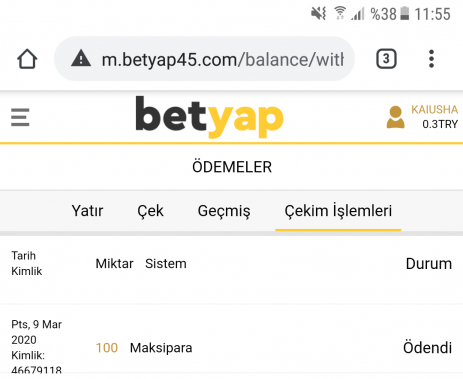Switch to the Yatır tab
The width and height of the screenshot is (463, 379).
click(x=87, y=211)
